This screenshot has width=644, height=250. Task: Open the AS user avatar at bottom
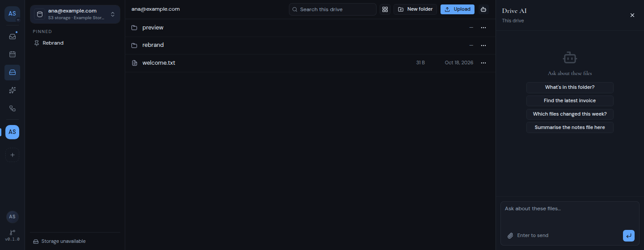click(12, 217)
